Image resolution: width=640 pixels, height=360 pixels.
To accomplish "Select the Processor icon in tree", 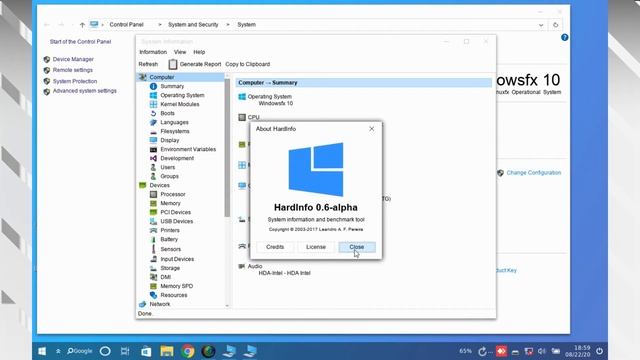I will click(153, 194).
